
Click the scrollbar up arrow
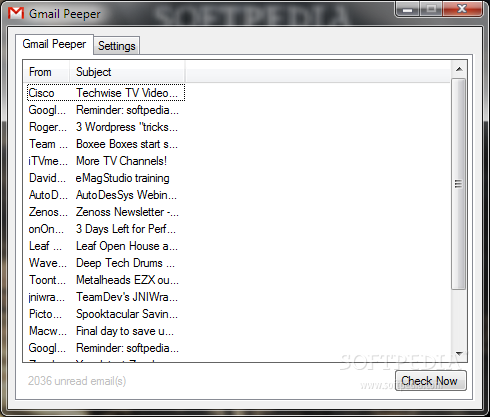pyautogui.click(x=459, y=69)
